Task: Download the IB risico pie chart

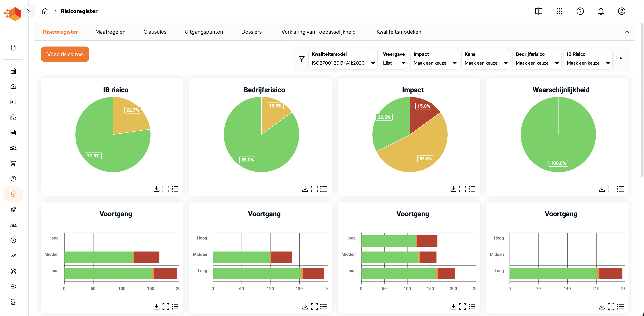Action: coord(157,189)
